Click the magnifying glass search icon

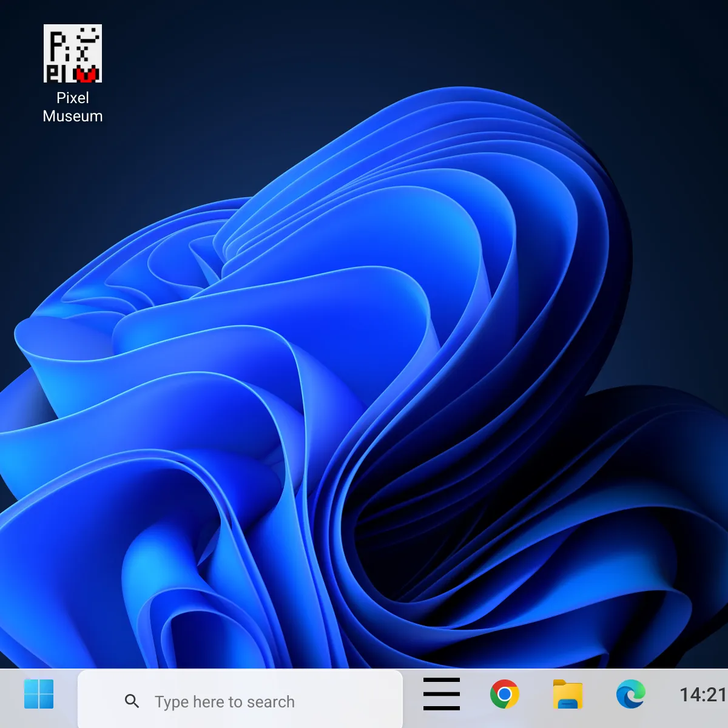[x=132, y=701]
